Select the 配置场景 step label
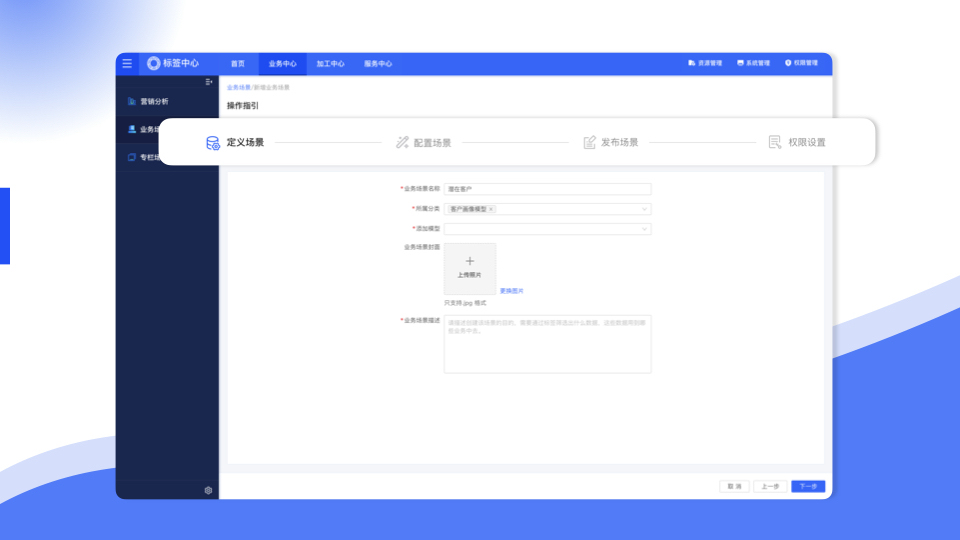The image size is (960, 540). click(432, 143)
